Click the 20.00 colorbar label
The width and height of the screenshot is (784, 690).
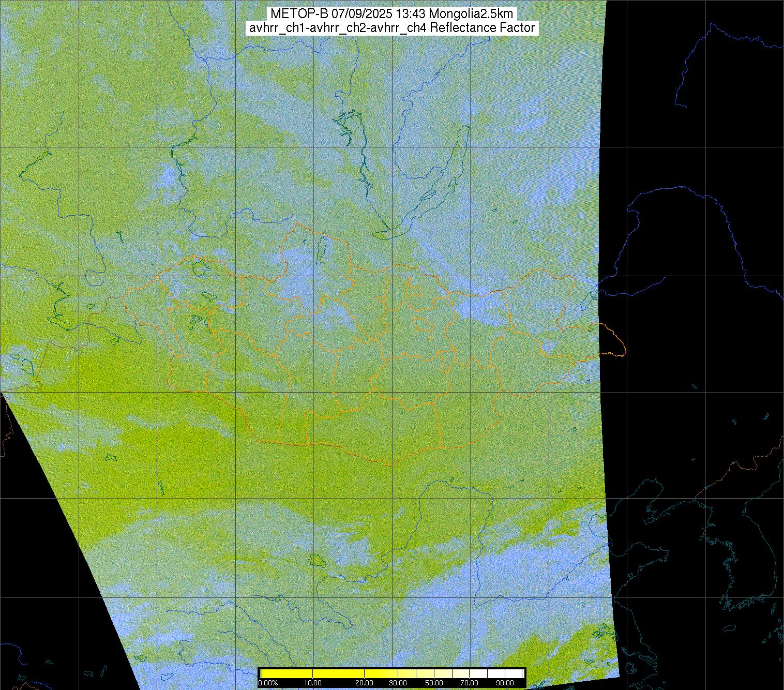point(365,684)
